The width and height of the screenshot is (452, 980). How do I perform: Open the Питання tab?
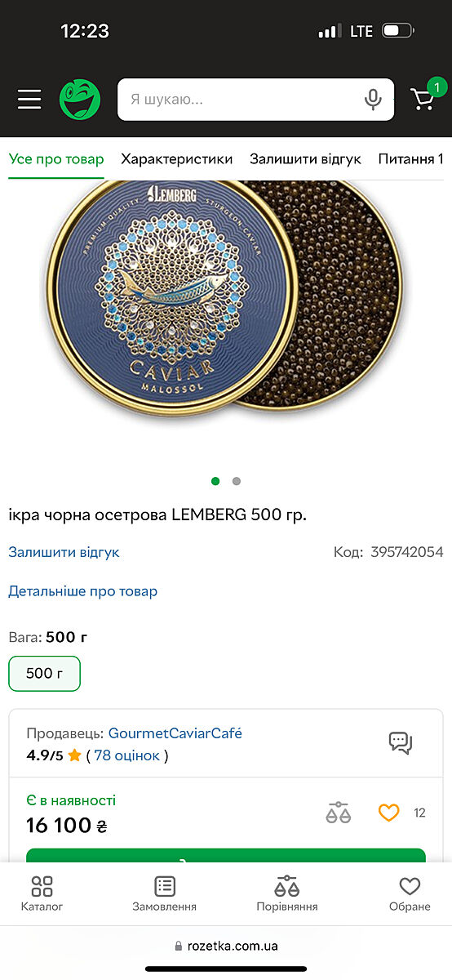(x=411, y=159)
